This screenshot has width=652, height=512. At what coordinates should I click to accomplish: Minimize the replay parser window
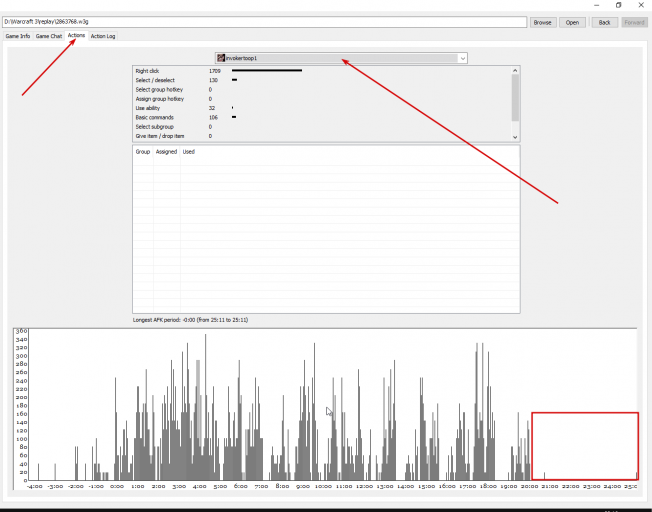pyautogui.click(x=597, y=5)
